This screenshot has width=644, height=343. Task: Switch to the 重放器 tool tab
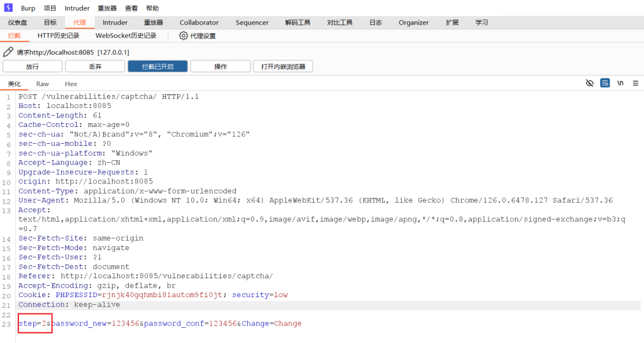pos(153,23)
